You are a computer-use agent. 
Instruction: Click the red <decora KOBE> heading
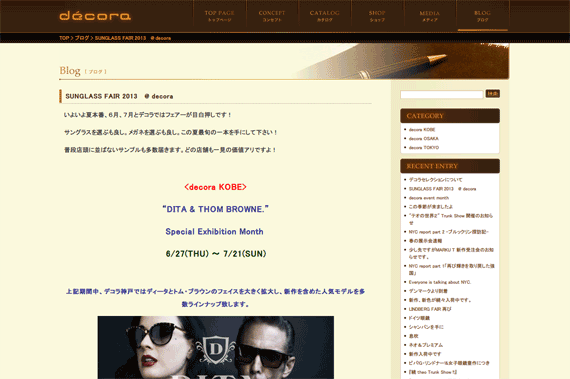215,187
